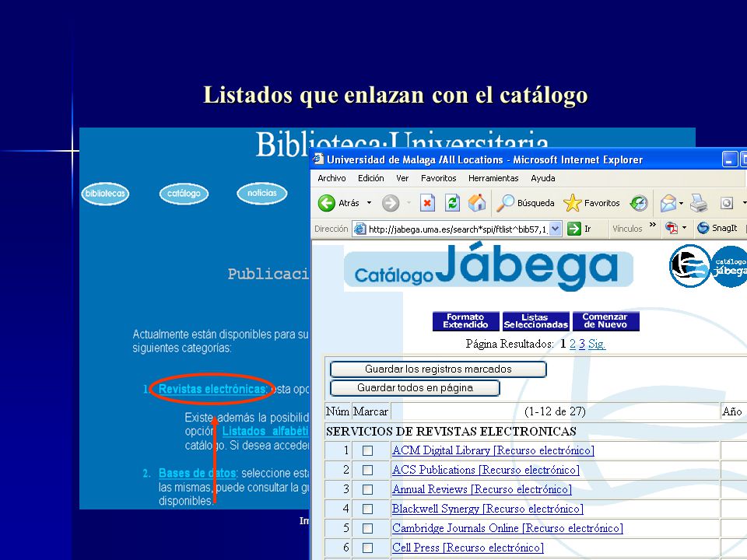This screenshot has width=747, height=560.
Task: Click catálogo oval in background page
Action: 184,194
